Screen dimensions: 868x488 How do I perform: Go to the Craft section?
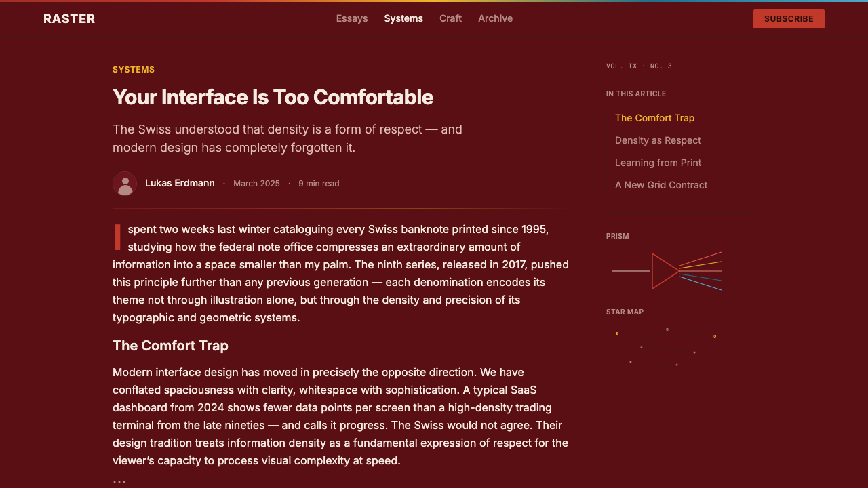tap(450, 18)
